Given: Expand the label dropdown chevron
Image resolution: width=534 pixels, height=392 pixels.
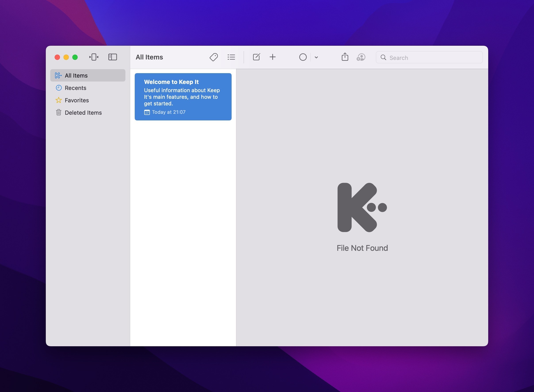Looking at the screenshot, I should click(x=316, y=57).
